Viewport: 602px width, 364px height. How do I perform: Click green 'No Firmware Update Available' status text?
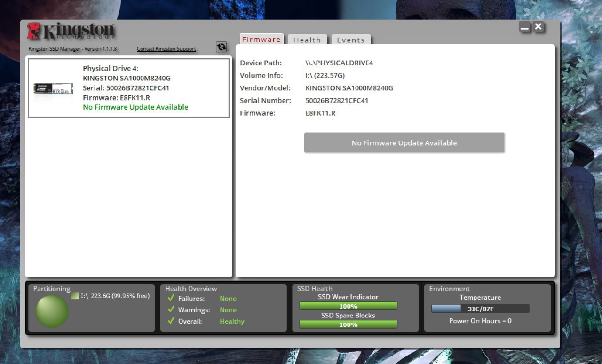(x=135, y=107)
